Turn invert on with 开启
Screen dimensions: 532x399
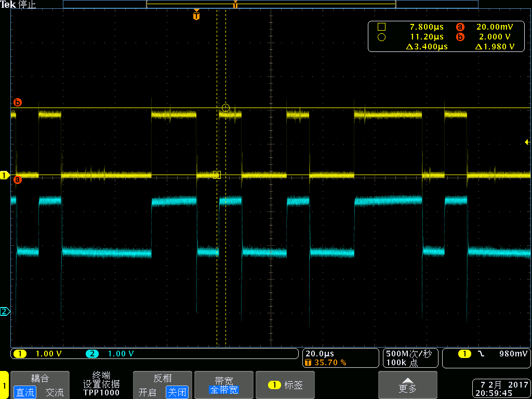pos(147,392)
